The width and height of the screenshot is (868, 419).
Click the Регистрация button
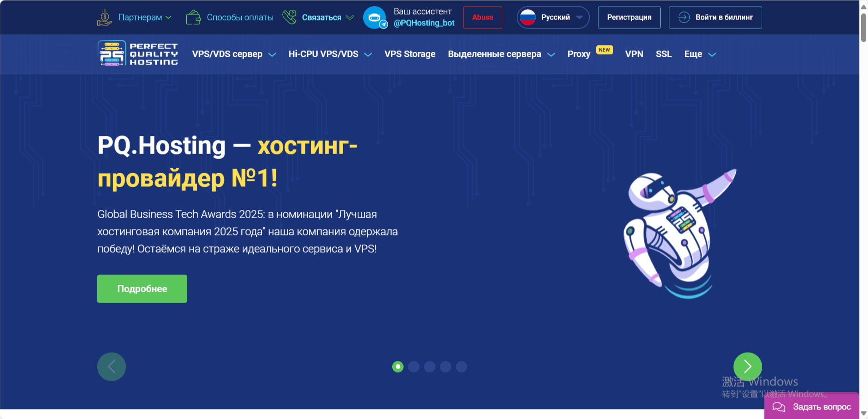click(x=629, y=18)
